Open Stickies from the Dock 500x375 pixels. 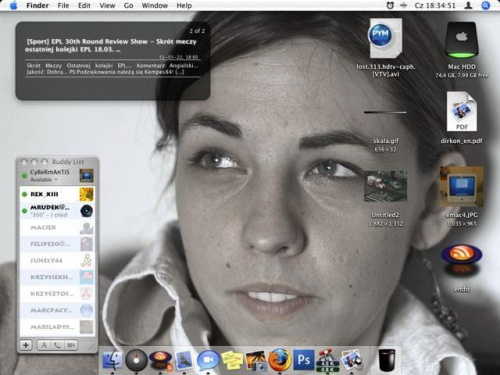click(x=232, y=360)
